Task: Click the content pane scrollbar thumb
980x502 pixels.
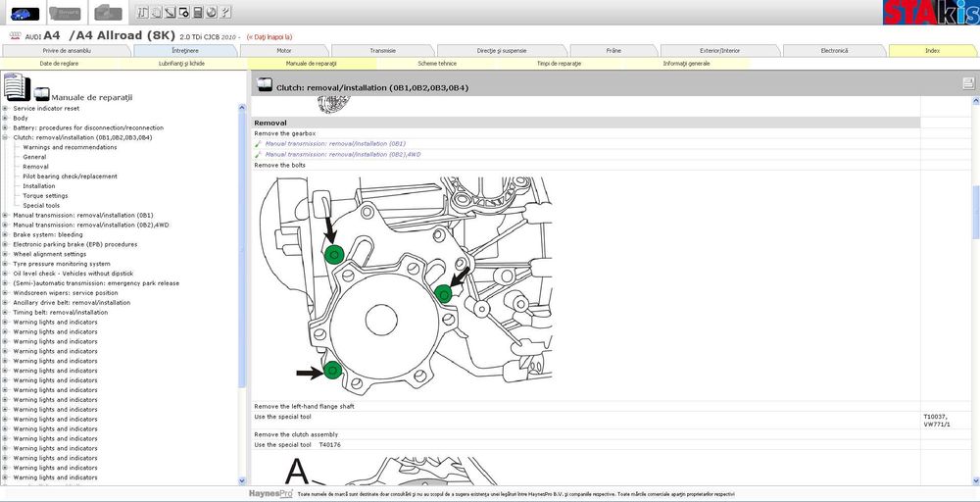Action: click(976, 213)
